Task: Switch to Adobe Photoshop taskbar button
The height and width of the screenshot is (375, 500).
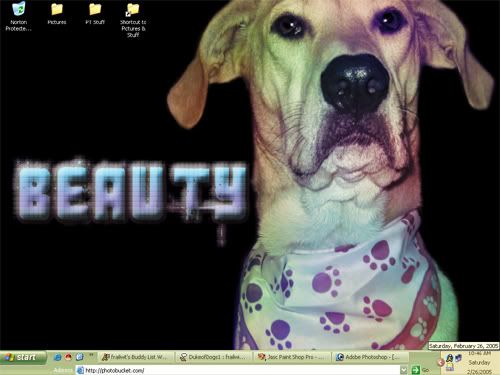Action: point(371,357)
